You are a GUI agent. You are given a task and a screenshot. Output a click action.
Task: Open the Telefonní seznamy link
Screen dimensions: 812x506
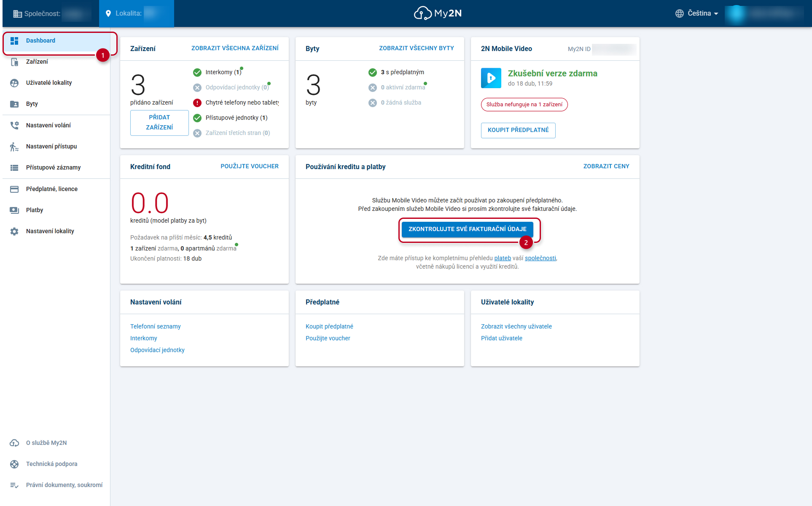(156, 326)
